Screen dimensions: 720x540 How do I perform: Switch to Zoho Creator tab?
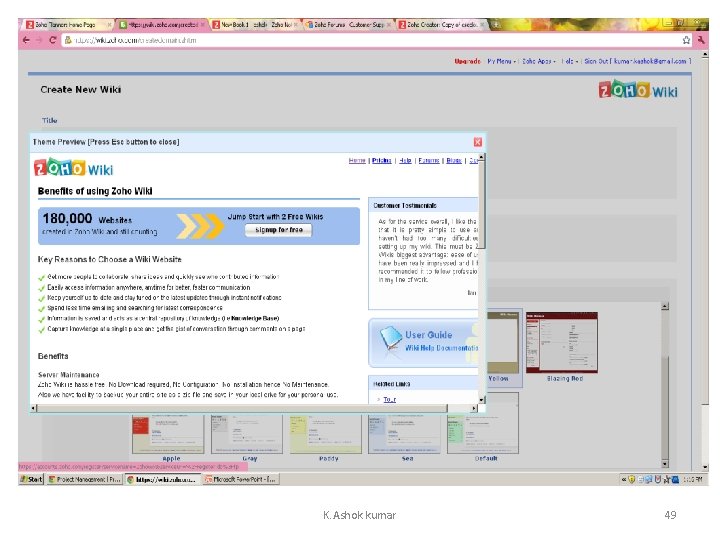pos(441,25)
